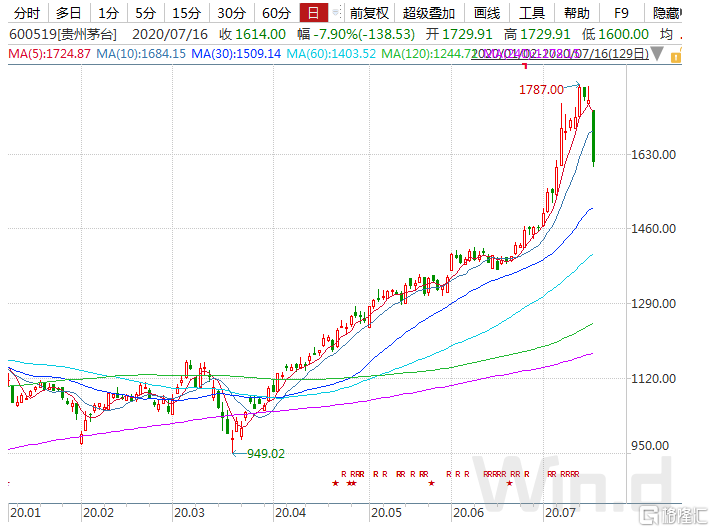Click the highlighted 日 daily period tab
The image size is (714, 532).
click(313, 13)
